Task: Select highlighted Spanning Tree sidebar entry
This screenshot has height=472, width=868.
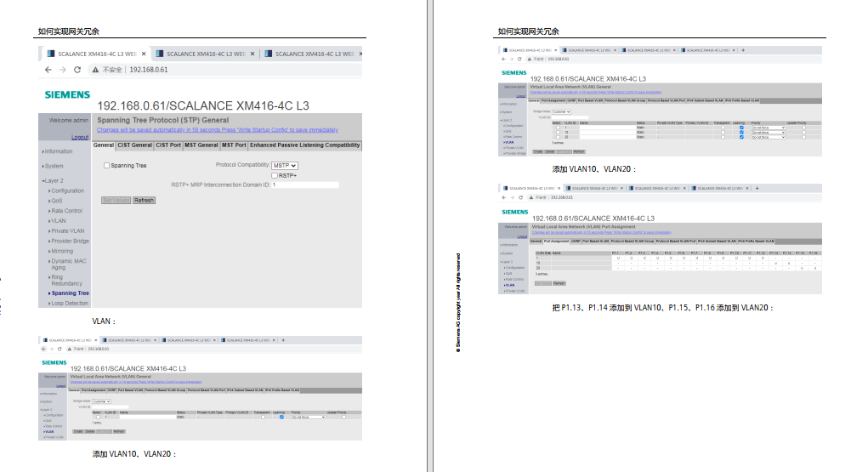Action: click(x=70, y=293)
